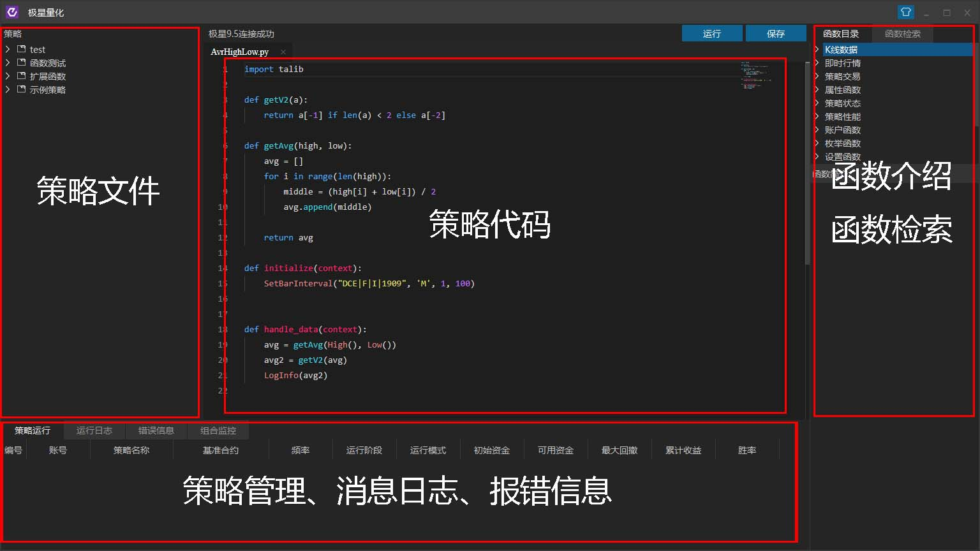Image resolution: width=980 pixels, height=551 pixels.
Task: Expand the 账户函数 function category
Action: (x=817, y=129)
